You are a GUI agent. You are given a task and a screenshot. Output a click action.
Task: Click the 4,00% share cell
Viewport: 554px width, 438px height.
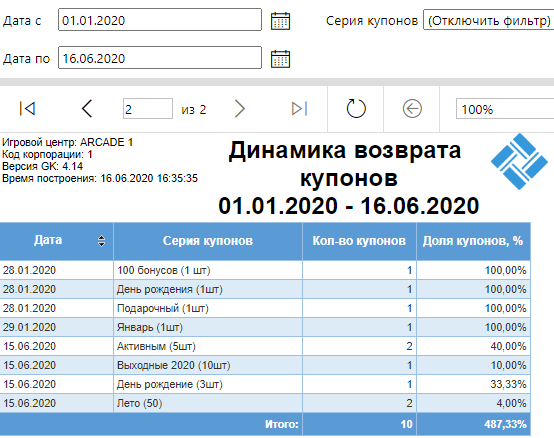[473, 403]
